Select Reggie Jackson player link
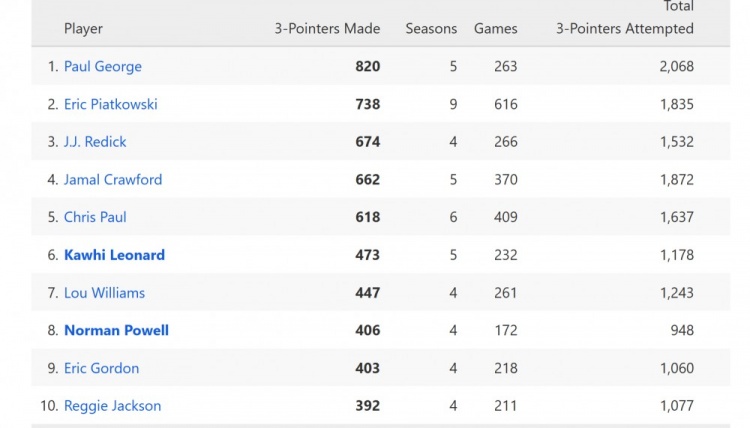Image resolution: width=750 pixels, height=428 pixels. [112, 406]
